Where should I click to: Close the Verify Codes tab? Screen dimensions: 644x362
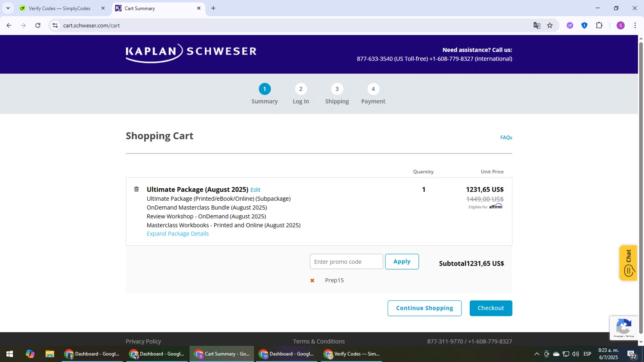coord(103,8)
